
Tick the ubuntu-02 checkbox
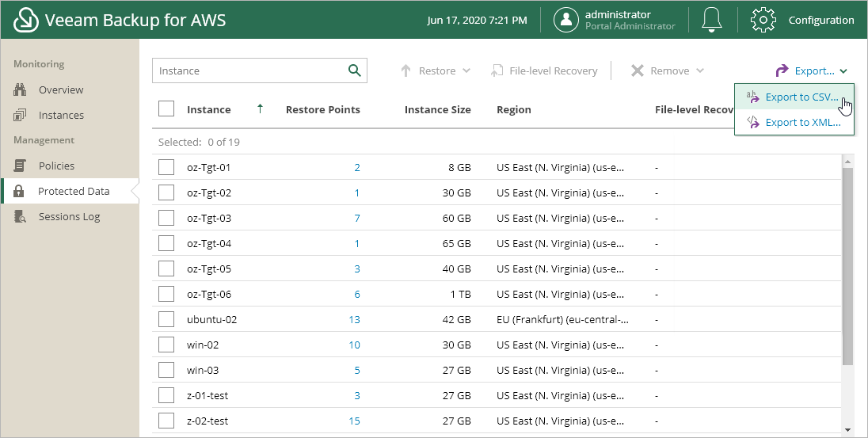coord(166,319)
